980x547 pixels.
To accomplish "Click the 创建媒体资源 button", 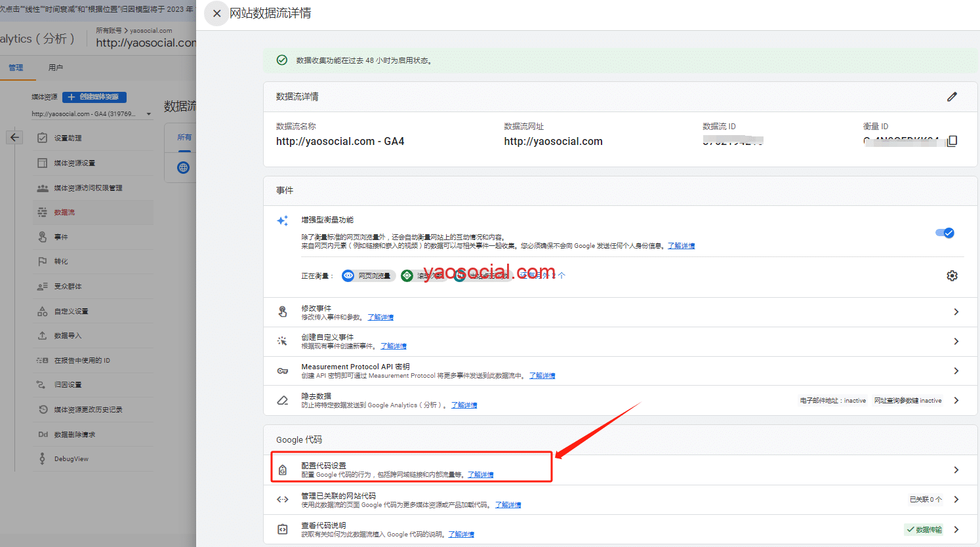I will click(94, 97).
